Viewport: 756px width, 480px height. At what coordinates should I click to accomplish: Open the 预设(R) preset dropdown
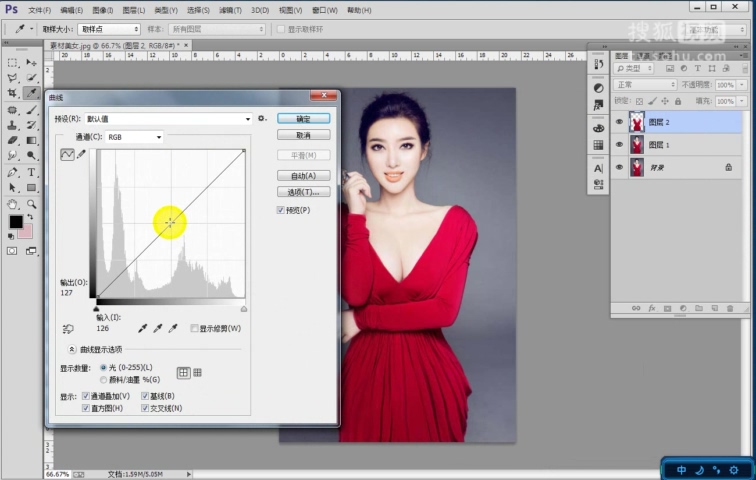[x=168, y=119]
